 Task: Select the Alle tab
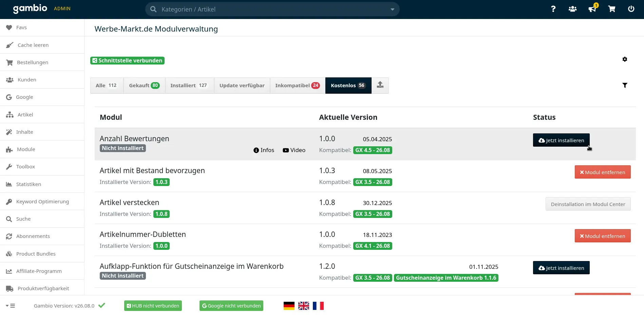tap(107, 86)
